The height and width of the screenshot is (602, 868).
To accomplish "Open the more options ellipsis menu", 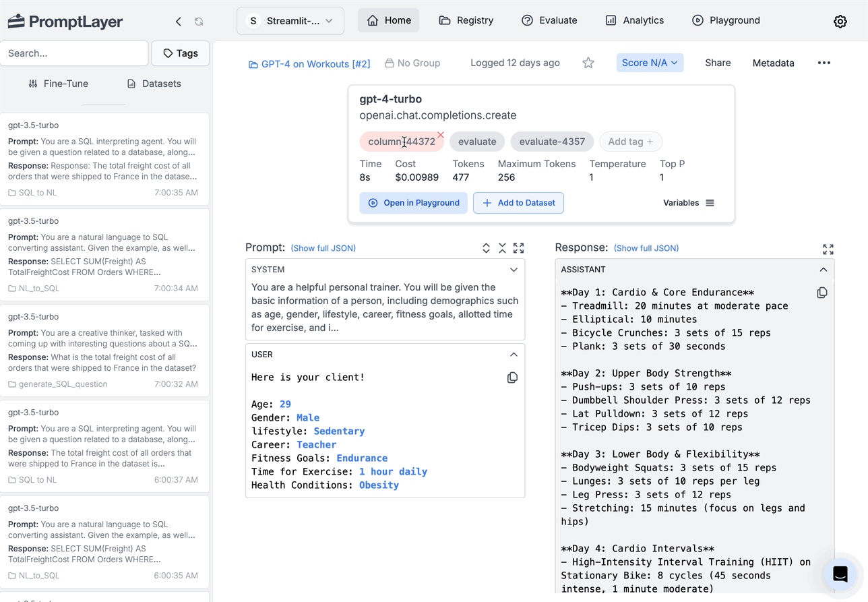I will [824, 63].
